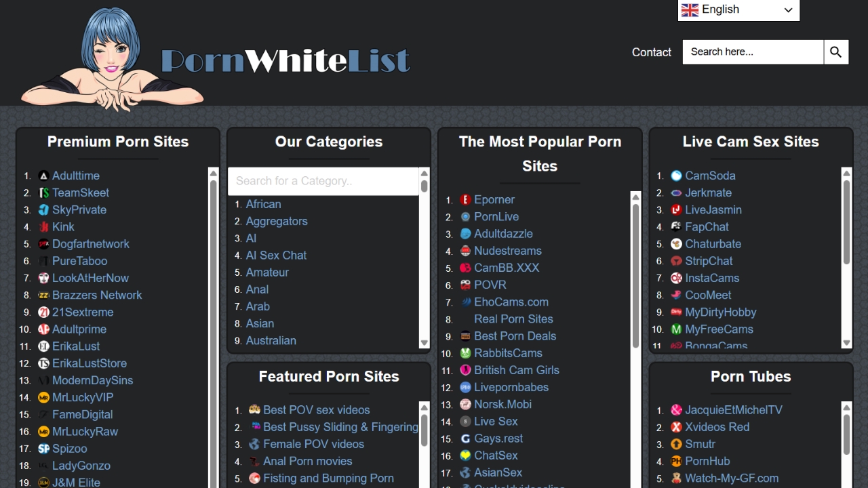Click the 21Sextreme favicon icon
Image resolution: width=868 pixels, height=488 pixels.
pos(43,312)
